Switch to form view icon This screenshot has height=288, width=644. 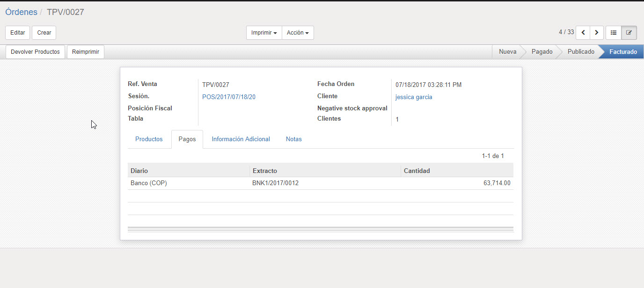click(x=629, y=33)
